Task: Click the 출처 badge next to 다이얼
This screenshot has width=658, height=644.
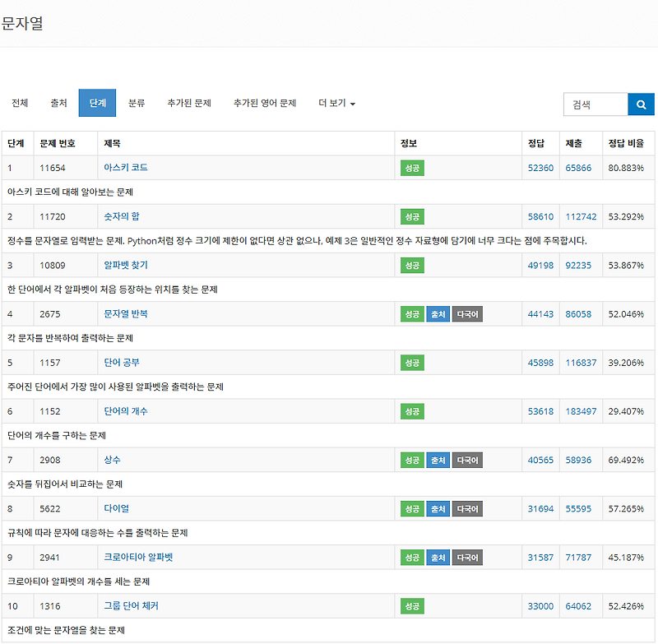Action: 438,508
